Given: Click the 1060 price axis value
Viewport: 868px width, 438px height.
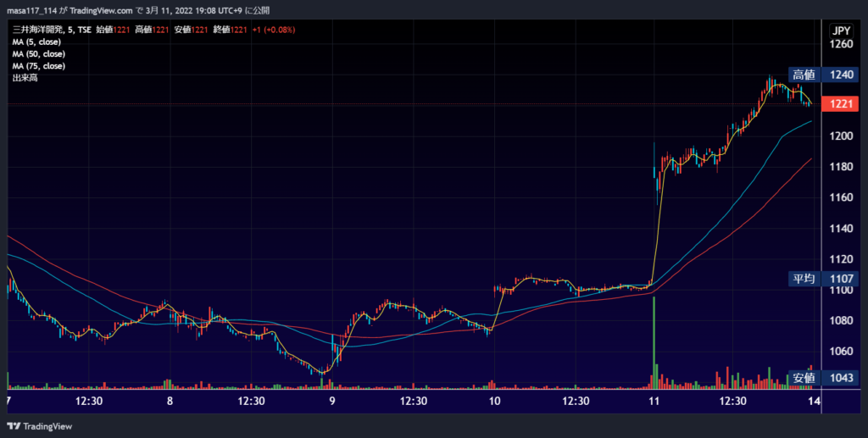Looking at the screenshot, I should coord(841,352).
